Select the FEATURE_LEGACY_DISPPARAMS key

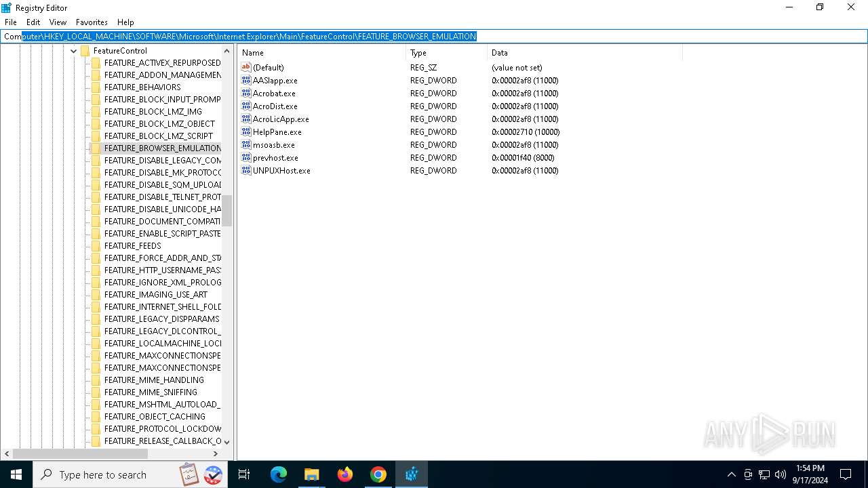(161, 319)
